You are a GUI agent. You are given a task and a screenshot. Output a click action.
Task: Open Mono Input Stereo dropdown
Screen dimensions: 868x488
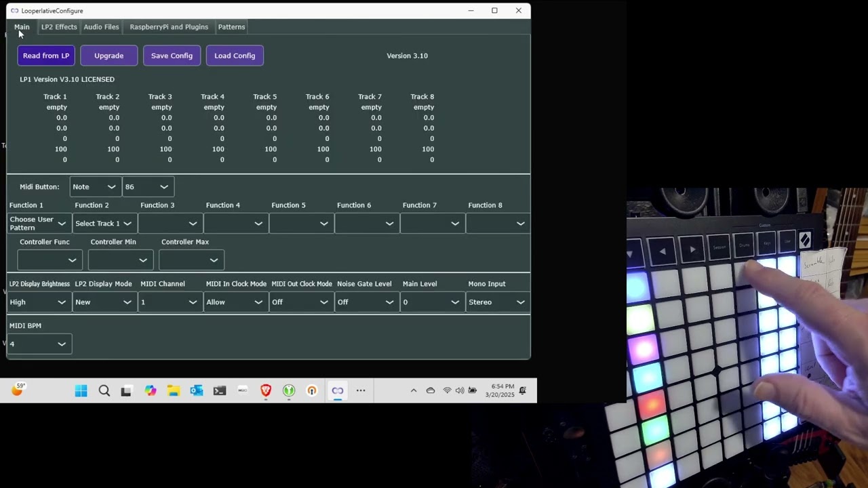(x=498, y=302)
